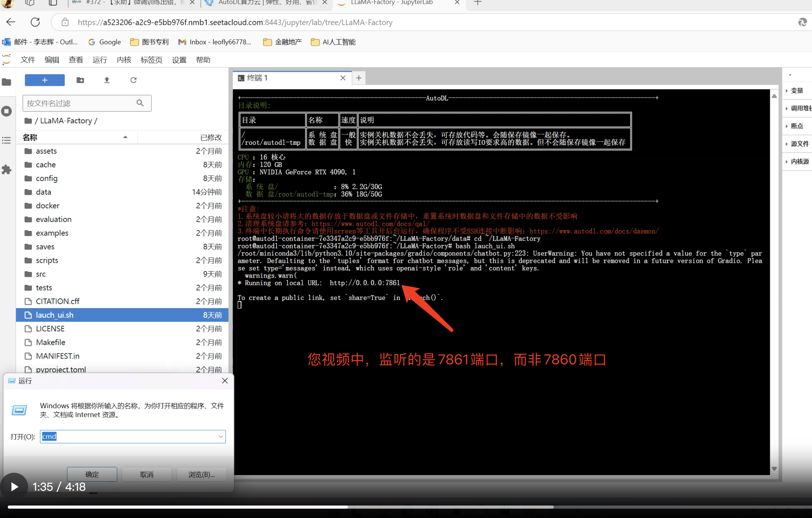Open the extension manager puzzle icon
The height and width of the screenshot is (518, 812).
point(7,170)
